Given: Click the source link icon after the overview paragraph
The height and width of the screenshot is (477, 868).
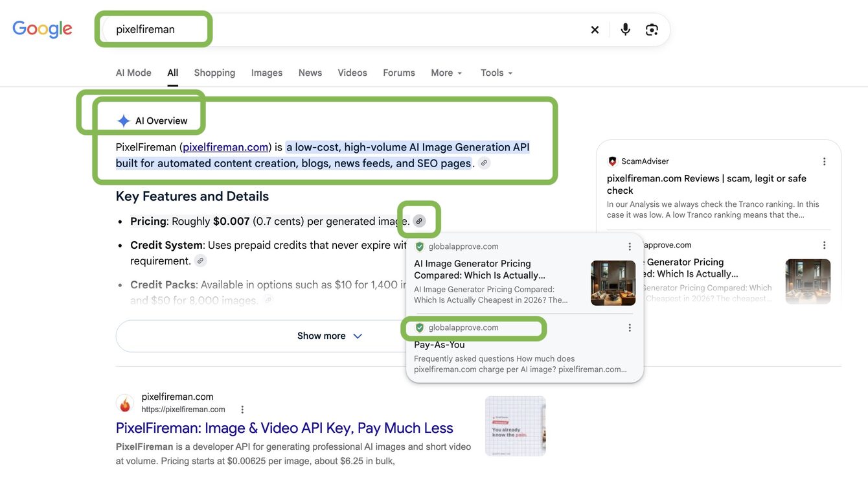Looking at the screenshot, I should 484,163.
